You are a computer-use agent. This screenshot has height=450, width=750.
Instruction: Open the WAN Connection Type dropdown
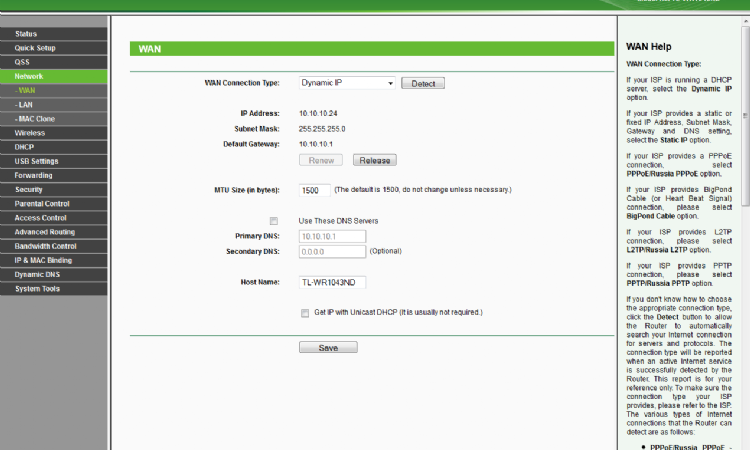coord(347,83)
